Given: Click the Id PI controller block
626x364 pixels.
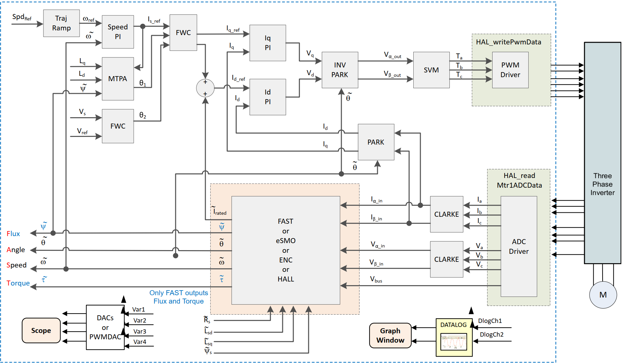Looking at the screenshot, I should pos(268,97).
